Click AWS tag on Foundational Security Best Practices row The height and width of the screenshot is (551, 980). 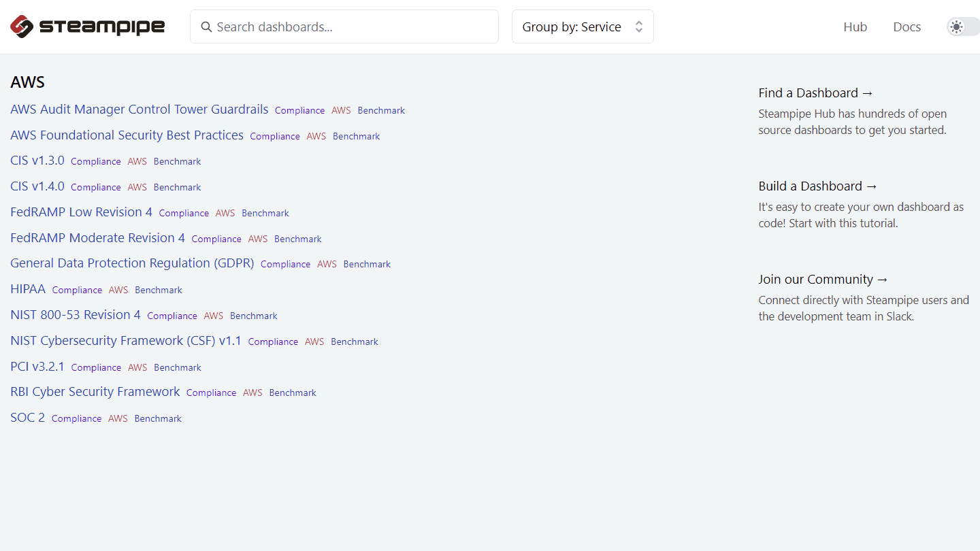316,136
